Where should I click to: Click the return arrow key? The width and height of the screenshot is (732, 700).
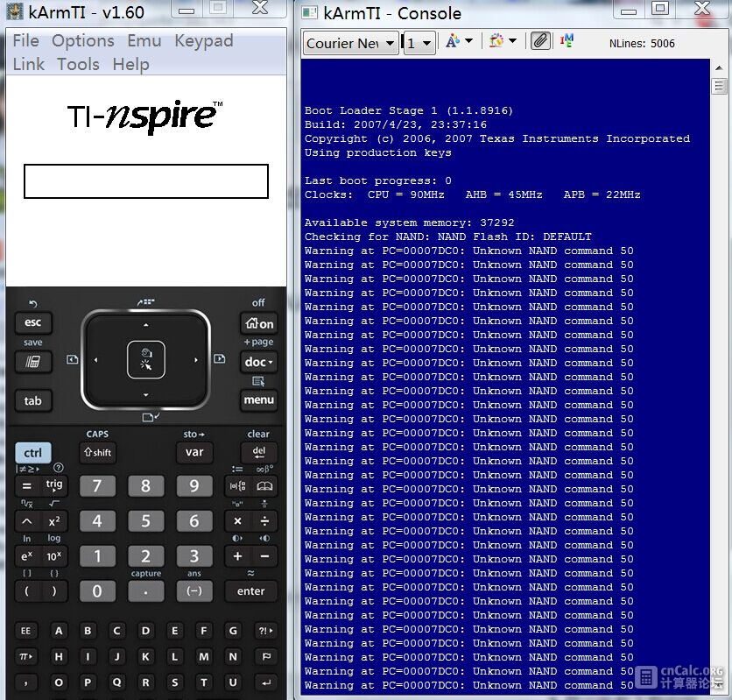[266, 682]
